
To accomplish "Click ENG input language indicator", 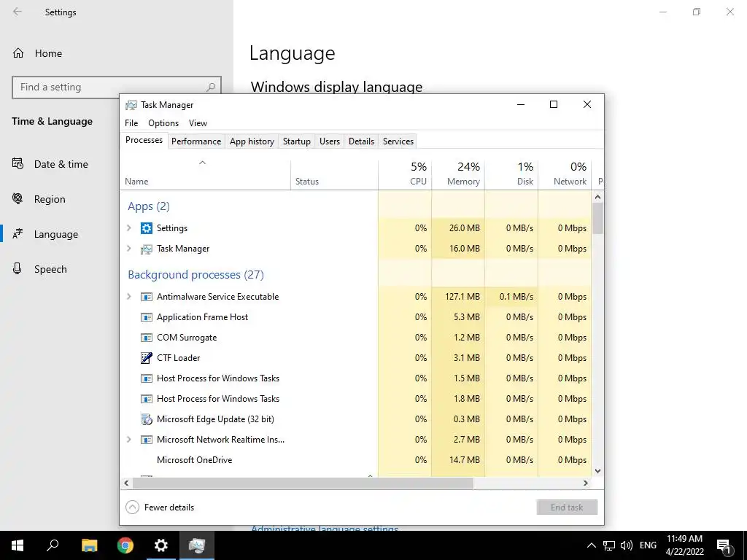I will pyautogui.click(x=648, y=545).
